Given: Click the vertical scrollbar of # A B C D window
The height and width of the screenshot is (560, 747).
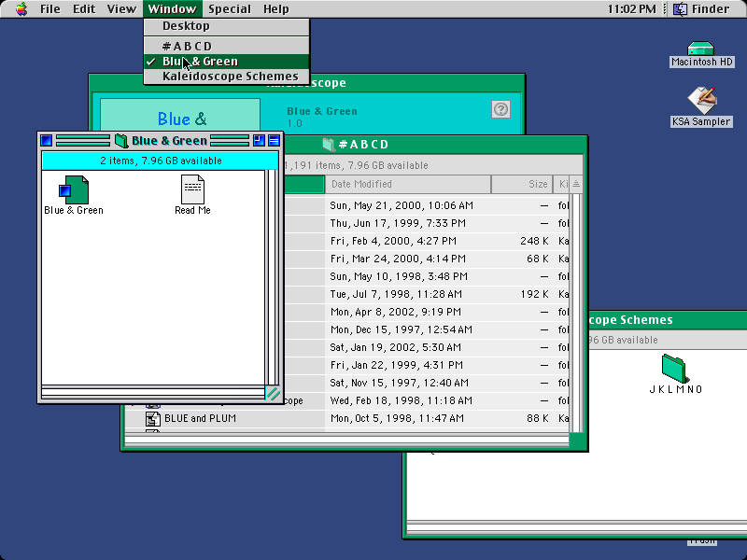Looking at the screenshot, I should [576, 313].
